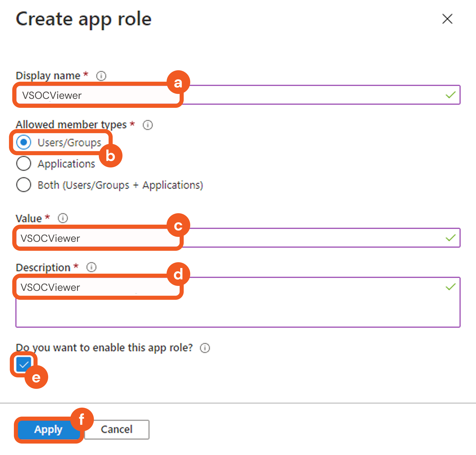Viewport: 476px width, 455px height.
Task: Click into the Value text field
Action: (291, 238)
